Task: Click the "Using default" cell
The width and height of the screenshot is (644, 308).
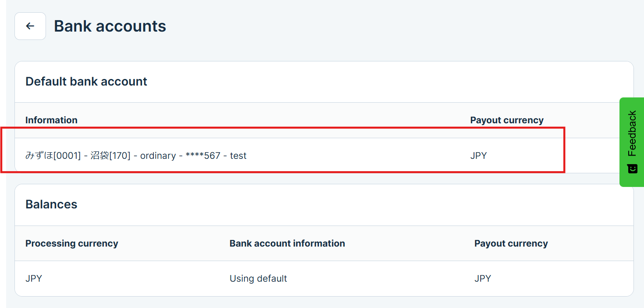Action: tap(258, 279)
